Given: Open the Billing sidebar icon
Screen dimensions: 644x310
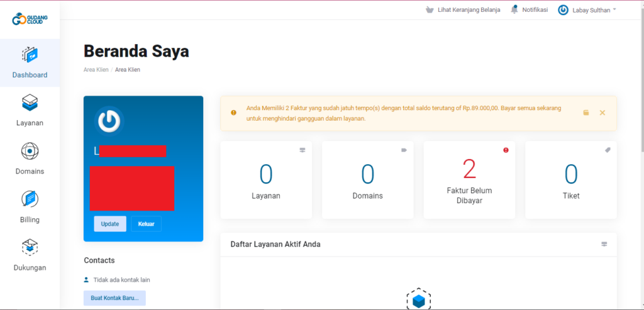Looking at the screenshot, I should coord(30,199).
